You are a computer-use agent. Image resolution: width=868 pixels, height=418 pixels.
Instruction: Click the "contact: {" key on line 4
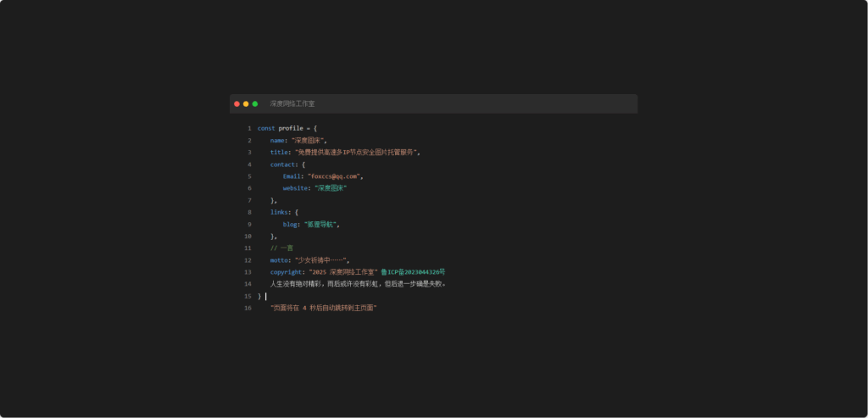(x=288, y=164)
